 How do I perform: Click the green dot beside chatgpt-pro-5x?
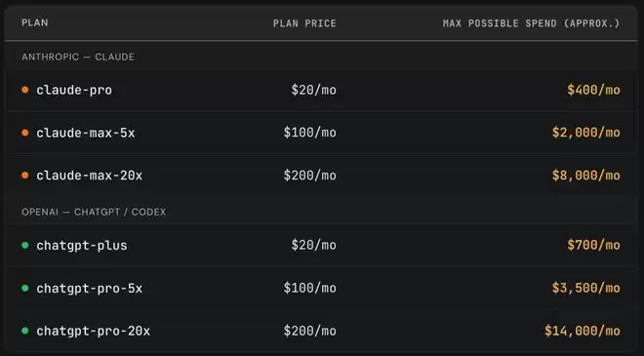click(x=25, y=289)
